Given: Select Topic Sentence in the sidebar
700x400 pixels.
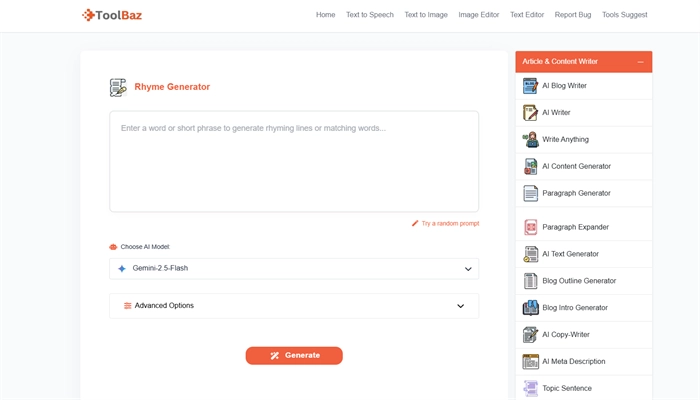Looking at the screenshot, I should coord(566,389).
